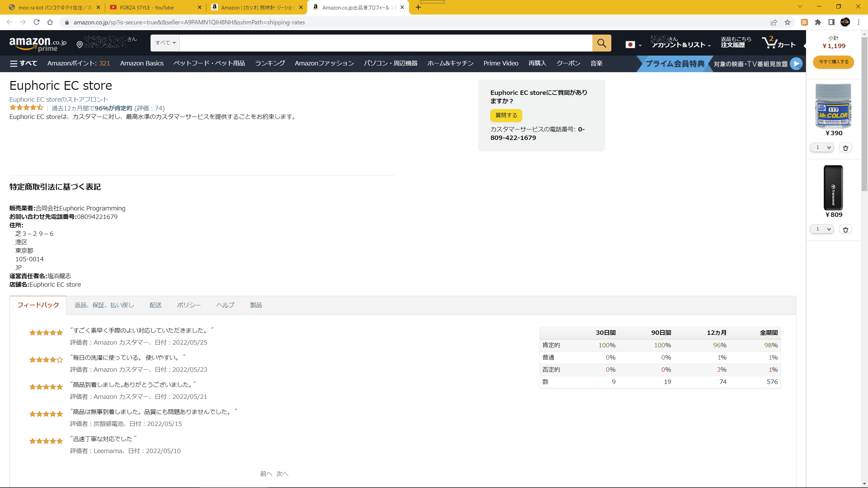Click 前へ for previous feedback page
The image size is (868, 488).
[x=266, y=474]
